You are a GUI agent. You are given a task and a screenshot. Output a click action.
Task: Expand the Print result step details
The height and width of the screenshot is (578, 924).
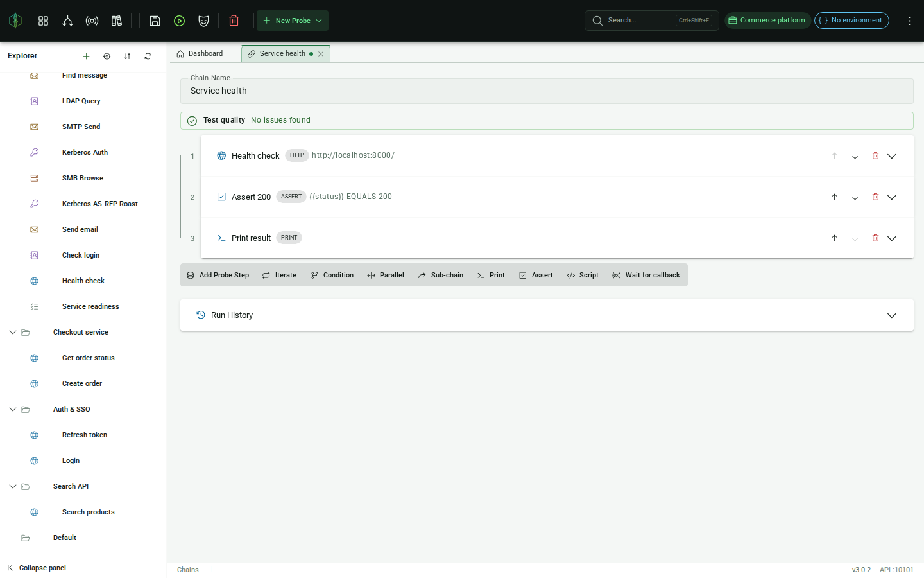point(892,238)
